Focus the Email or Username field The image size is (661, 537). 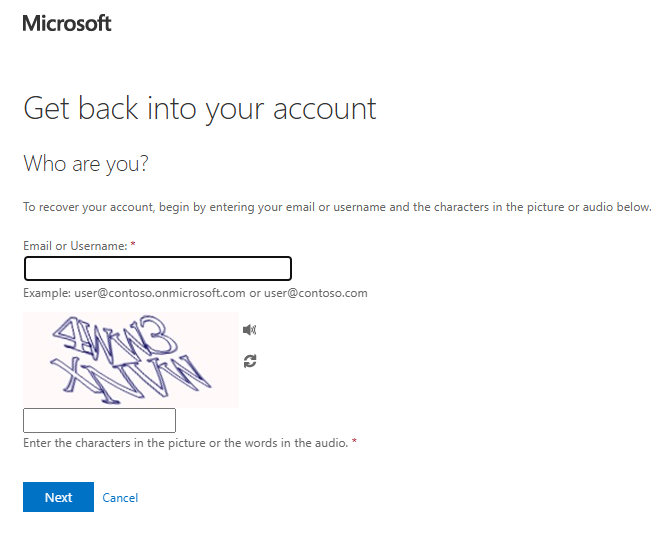158,268
